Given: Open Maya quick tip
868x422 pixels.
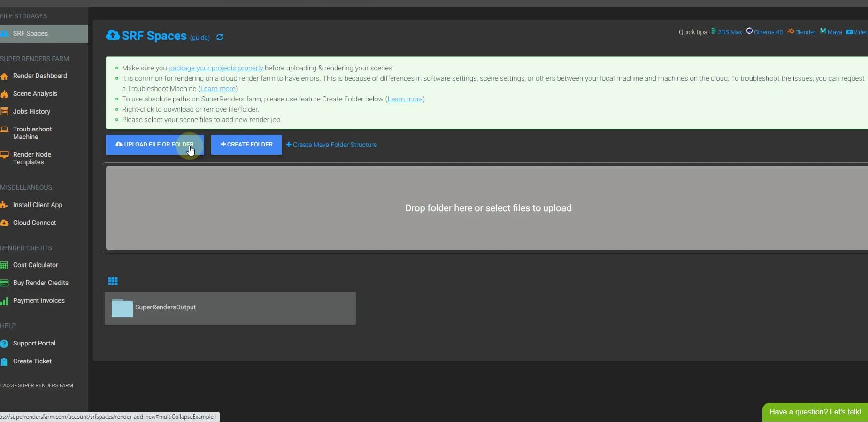Looking at the screenshot, I should (834, 32).
